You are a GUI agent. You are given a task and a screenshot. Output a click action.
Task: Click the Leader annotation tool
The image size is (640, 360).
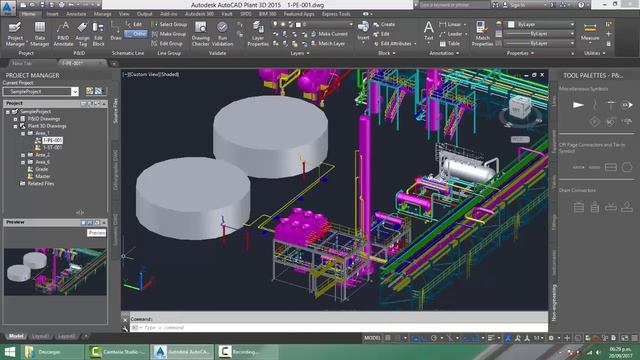pos(451,34)
